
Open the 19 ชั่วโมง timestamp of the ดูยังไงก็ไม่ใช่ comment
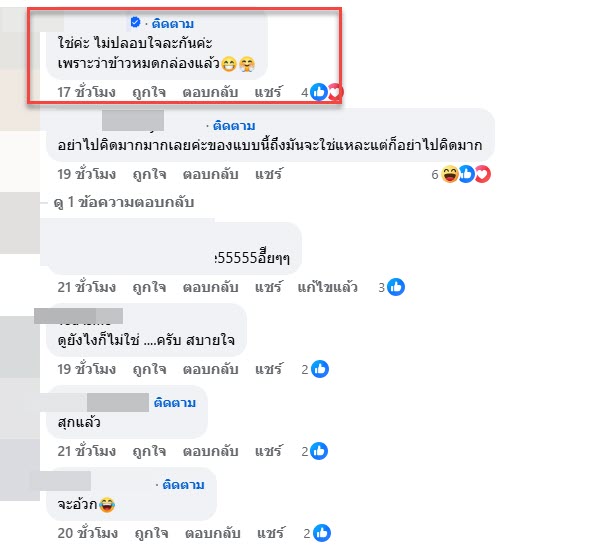point(87,369)
